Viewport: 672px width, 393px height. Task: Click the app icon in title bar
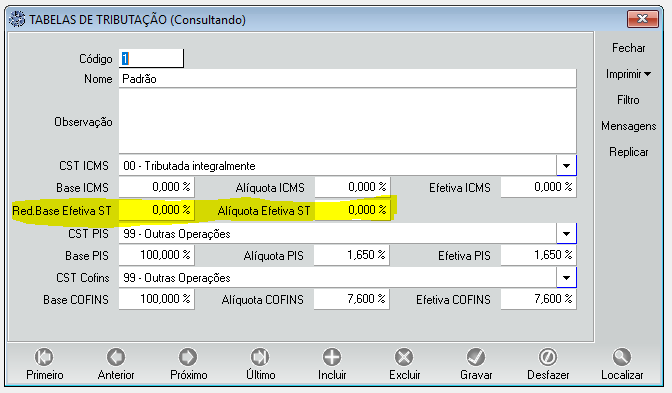pyautogui.click(x=17, y=19)
